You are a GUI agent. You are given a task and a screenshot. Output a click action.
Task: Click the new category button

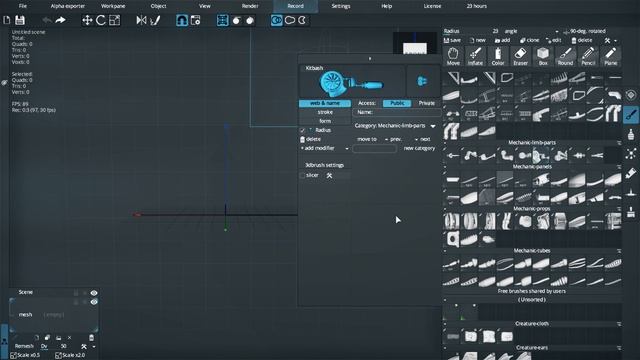[x=419, y=148]
